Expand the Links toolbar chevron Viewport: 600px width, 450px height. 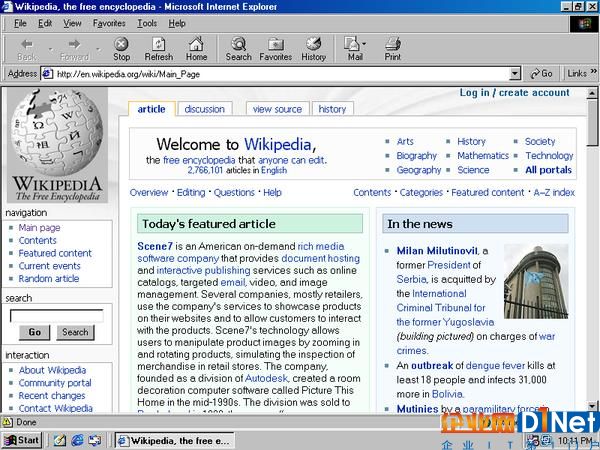(593, 71)
